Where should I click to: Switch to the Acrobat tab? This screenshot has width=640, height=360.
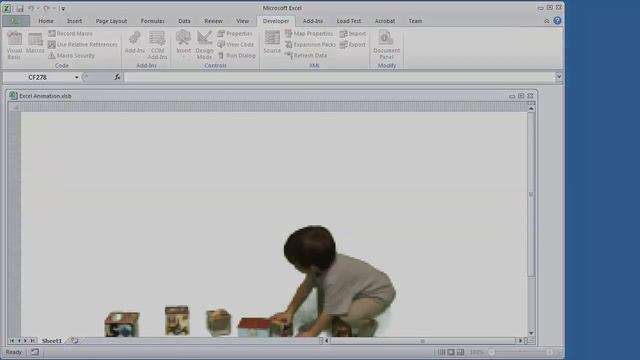(x=384, y=21)
